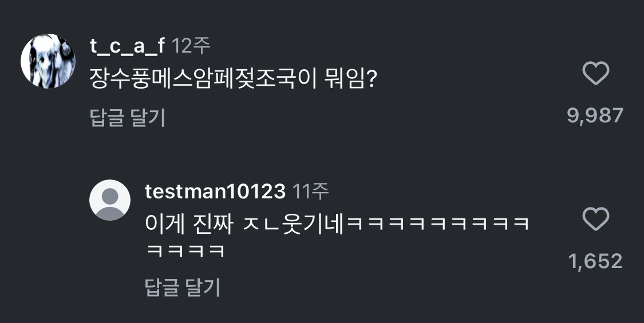Click 답글 달기 under t_c_a_f's comment
The height and width of the screenshot is (323, 644).
(127, 118)
